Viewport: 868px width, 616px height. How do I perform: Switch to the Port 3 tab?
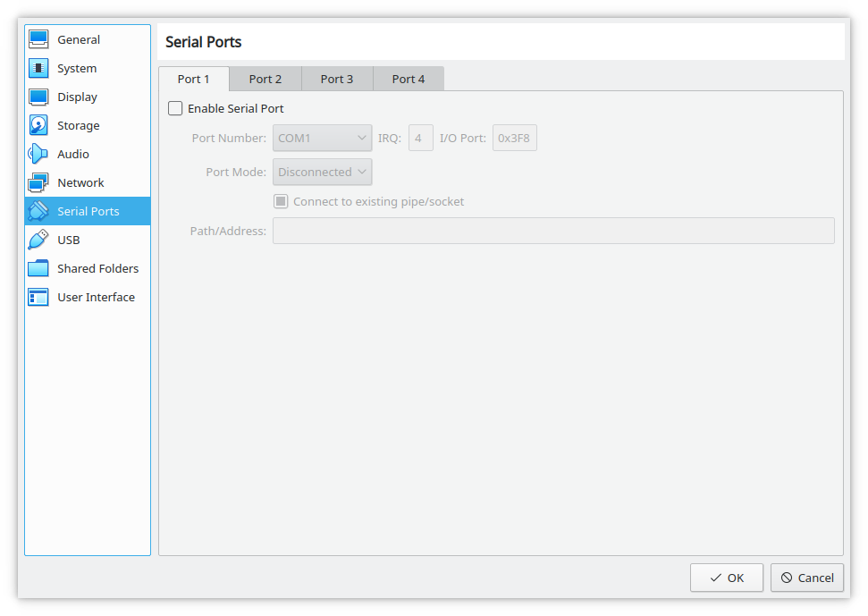click(x=337, y=80)
